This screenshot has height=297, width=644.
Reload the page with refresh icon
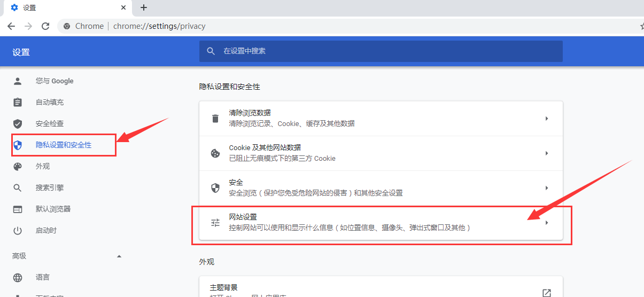(45, 26)
